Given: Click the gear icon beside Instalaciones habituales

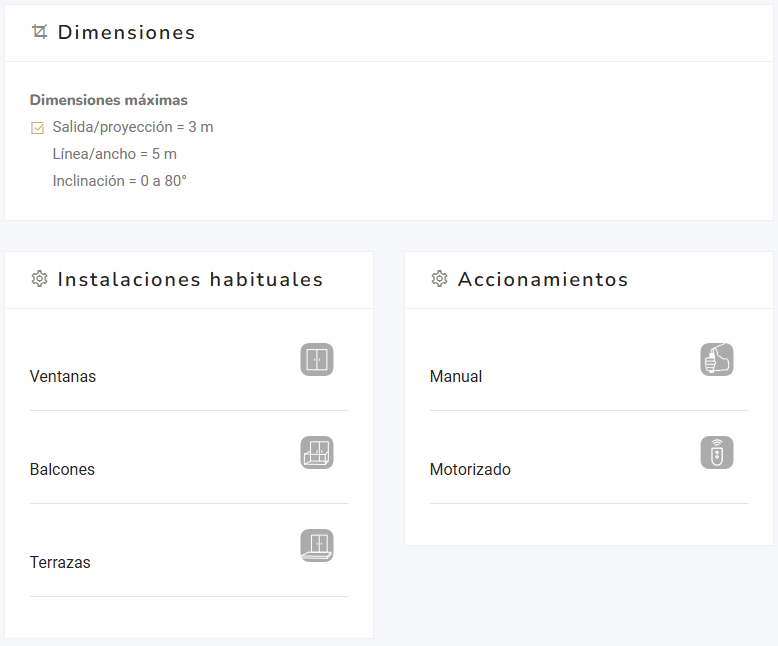Looking at the screenshot, I should coord(39,279).
